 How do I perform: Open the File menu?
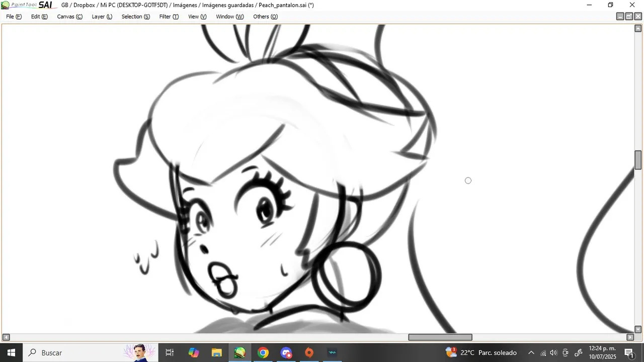pos(14,17)
